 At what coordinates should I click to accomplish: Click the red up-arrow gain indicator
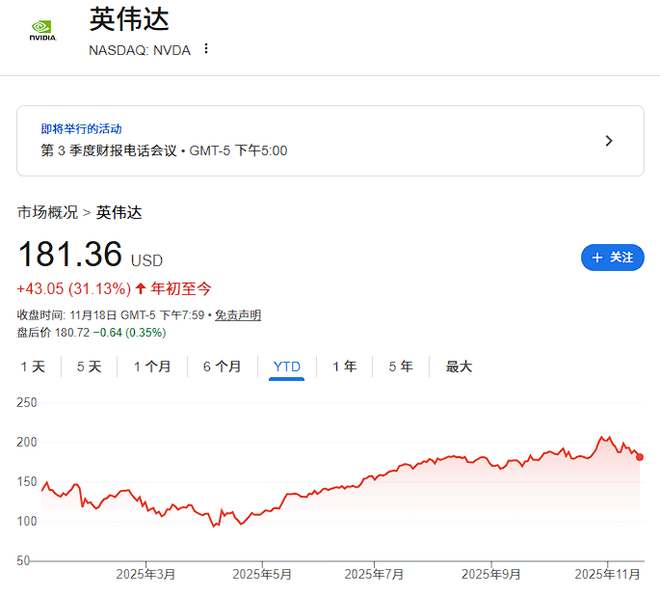pos(141,289)
